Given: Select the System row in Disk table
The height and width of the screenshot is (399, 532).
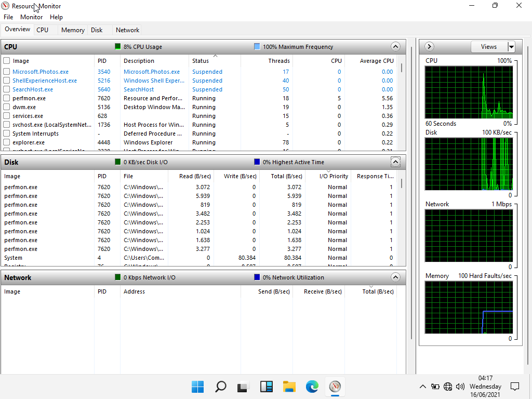Looking at the screenshot, I should tap(199, 258).
